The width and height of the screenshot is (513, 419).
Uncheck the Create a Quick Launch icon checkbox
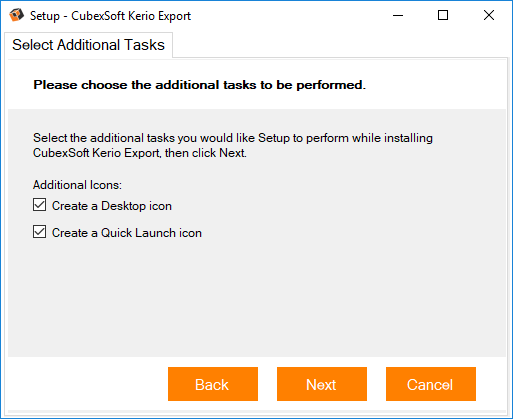[39, 232]
